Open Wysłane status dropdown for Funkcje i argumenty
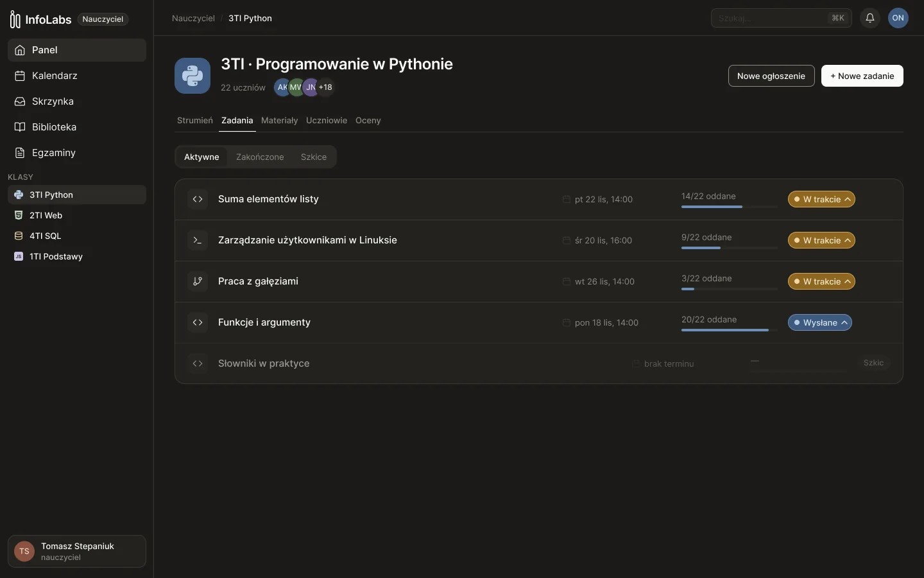 pyautogui.click(x=820, y=322)
